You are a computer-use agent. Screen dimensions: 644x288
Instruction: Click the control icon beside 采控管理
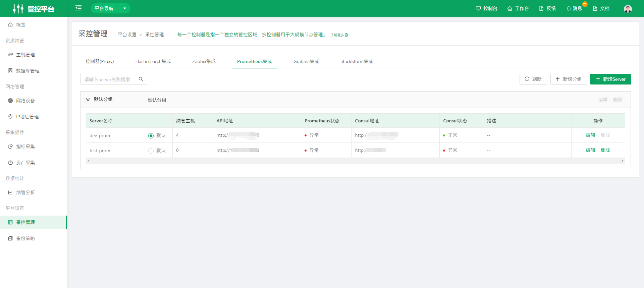tap(10, 222)
